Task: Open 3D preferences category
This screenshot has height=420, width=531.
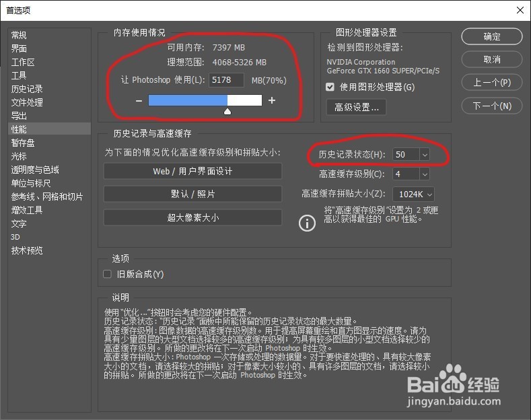Action: click(x=49, y=237)
